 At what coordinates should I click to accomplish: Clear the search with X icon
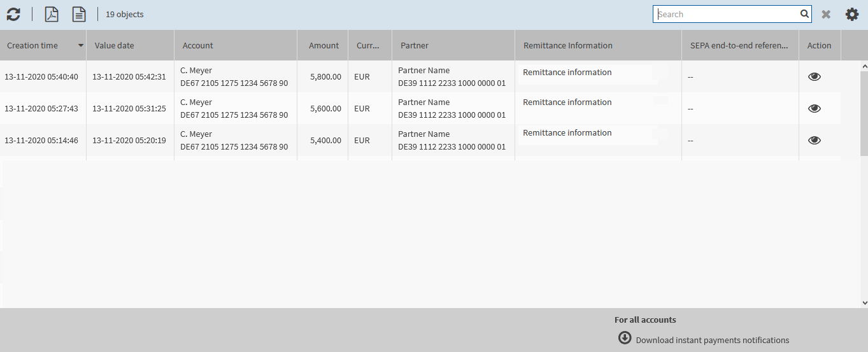pyautogui.click(x=826, y=14)
